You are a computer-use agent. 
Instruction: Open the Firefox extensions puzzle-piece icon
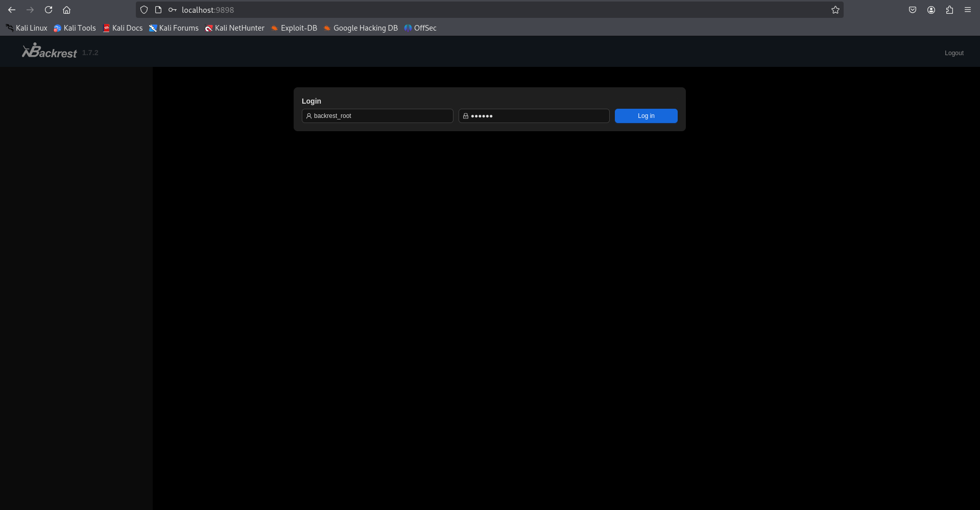tap(949, 10)
